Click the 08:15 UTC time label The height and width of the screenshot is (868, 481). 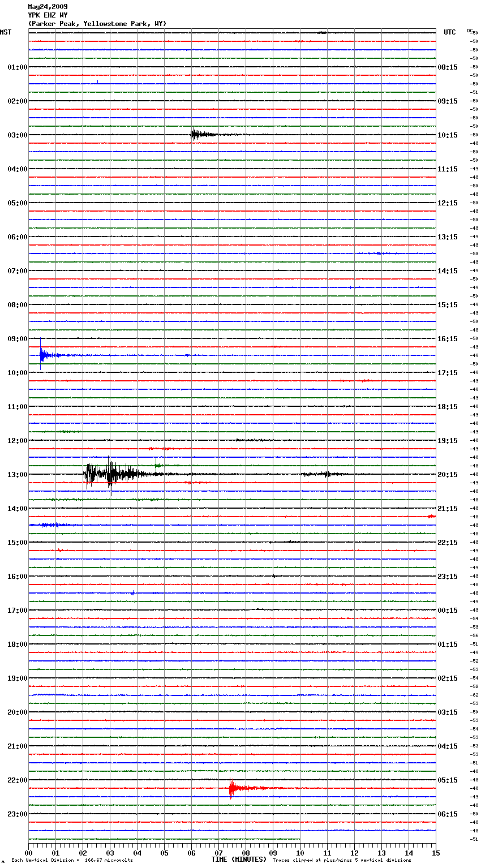coord(448,67)
